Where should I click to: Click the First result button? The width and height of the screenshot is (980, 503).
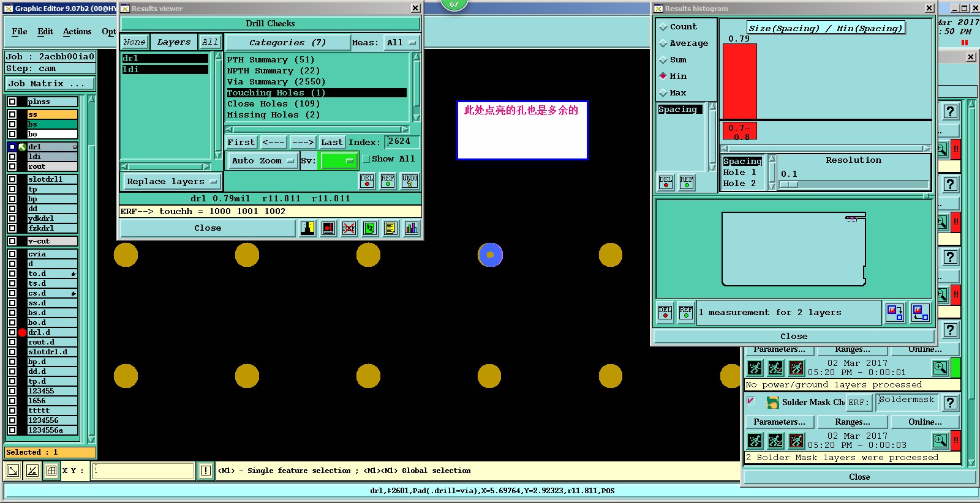pos(241,143)
